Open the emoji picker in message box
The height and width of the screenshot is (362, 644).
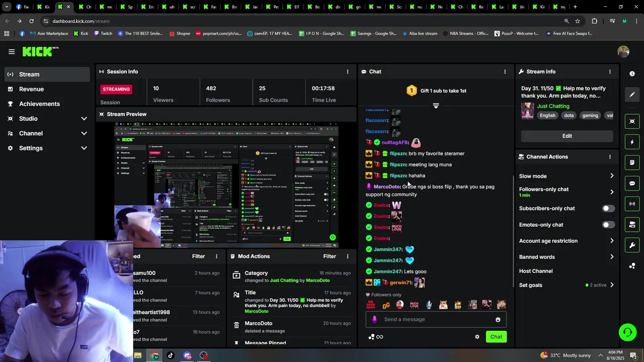pos(498,319)
